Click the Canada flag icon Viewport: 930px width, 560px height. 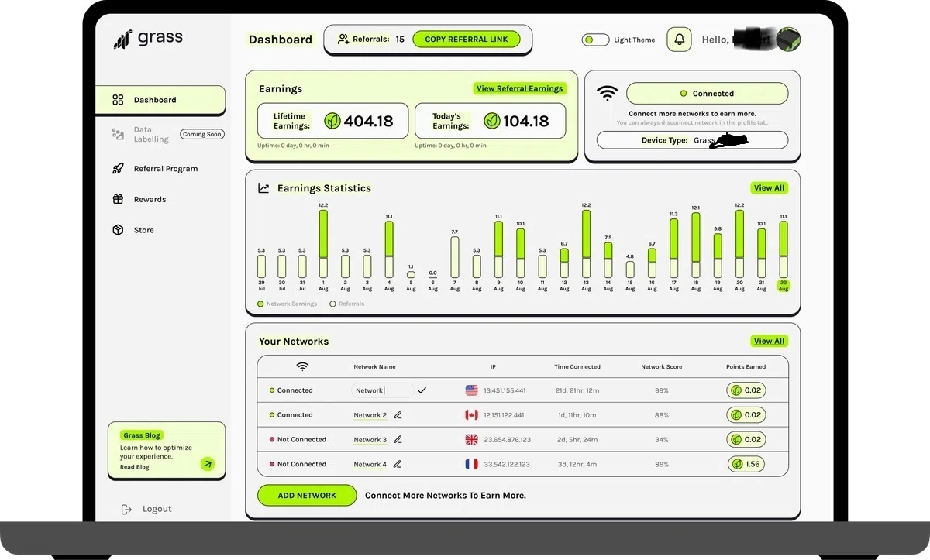coord(471,415)
